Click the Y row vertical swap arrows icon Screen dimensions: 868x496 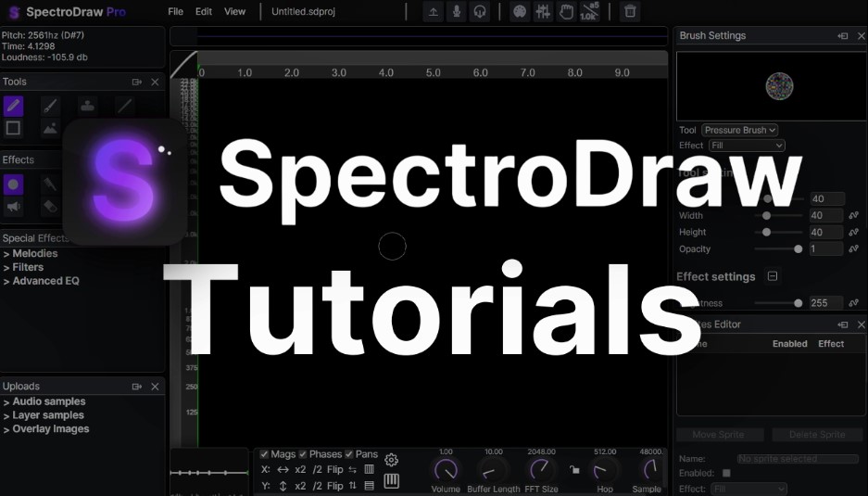pyautogui.click(x=352, y=486)
